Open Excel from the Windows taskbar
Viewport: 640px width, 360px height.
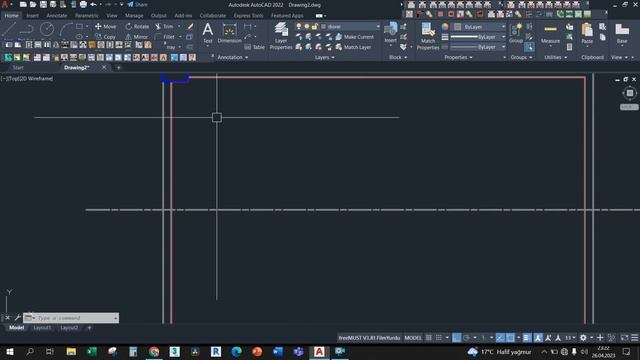[92, 351]
